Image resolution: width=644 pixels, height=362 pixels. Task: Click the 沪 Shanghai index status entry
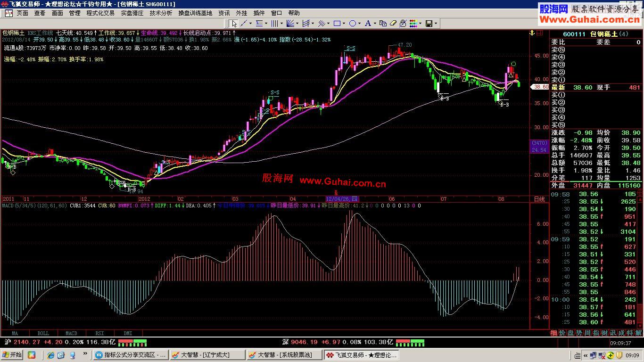click(59, 342)
